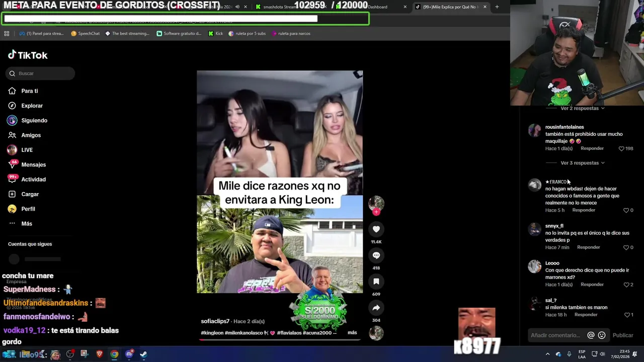Click the share arrow icon
The width and height of the screenshot is (644, 362).
pyautogui.click(x=376, y=308)
